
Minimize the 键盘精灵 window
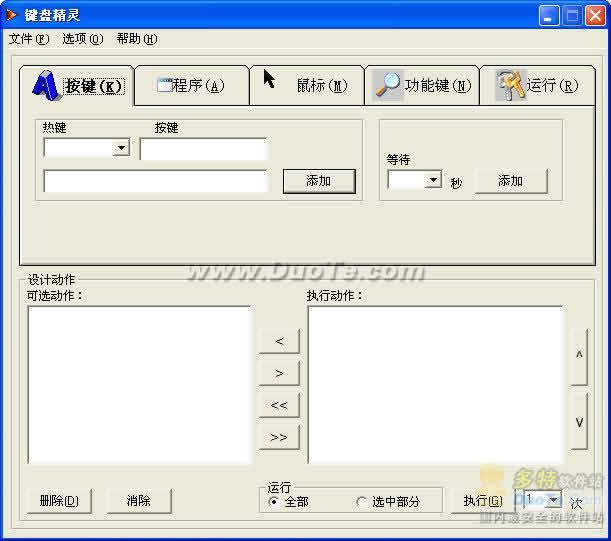click(x=549, y=16)
